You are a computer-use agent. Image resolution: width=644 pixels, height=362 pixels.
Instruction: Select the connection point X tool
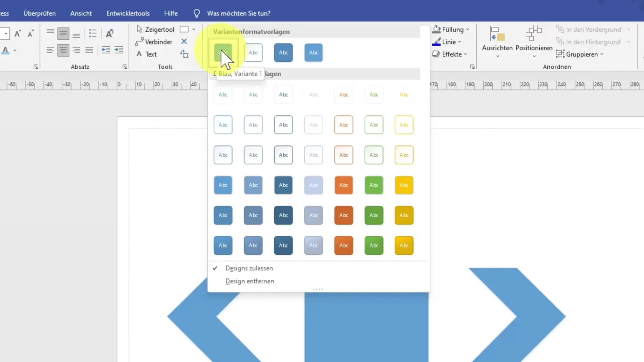coord(184,42)
